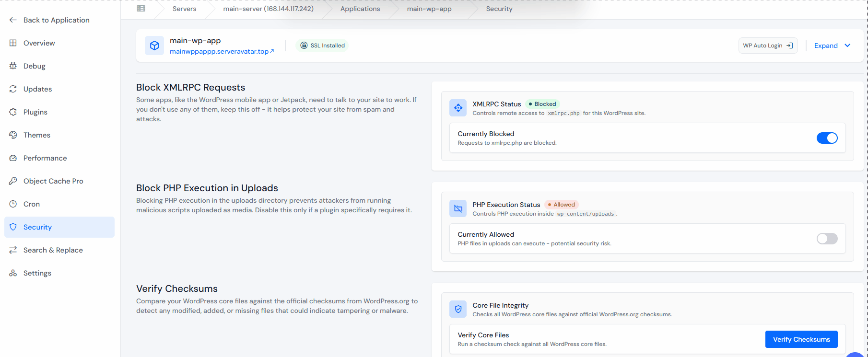Screen dimensions: 868x357
Task: Click the Verify Core Files label
Action: coord(483,335)
